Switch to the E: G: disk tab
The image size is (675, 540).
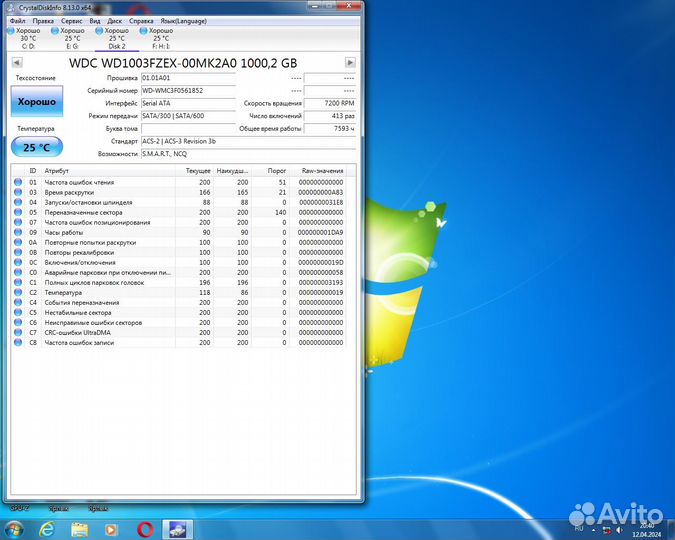(72, 38)
